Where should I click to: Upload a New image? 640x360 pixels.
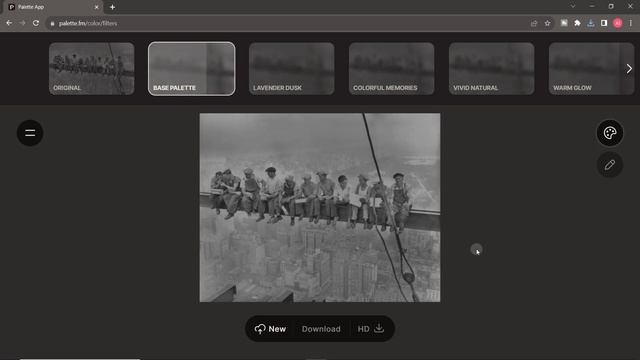click(270, 329)
